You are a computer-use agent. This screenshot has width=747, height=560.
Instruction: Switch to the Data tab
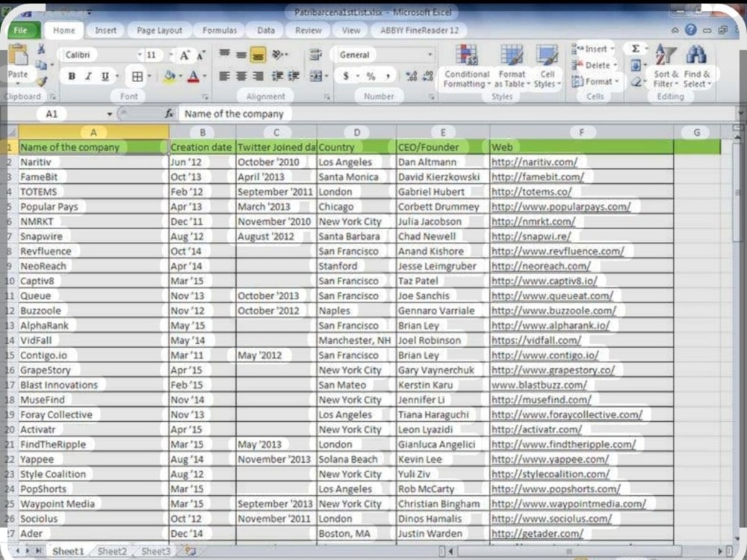pyautogui.click(x=265, y=30)
